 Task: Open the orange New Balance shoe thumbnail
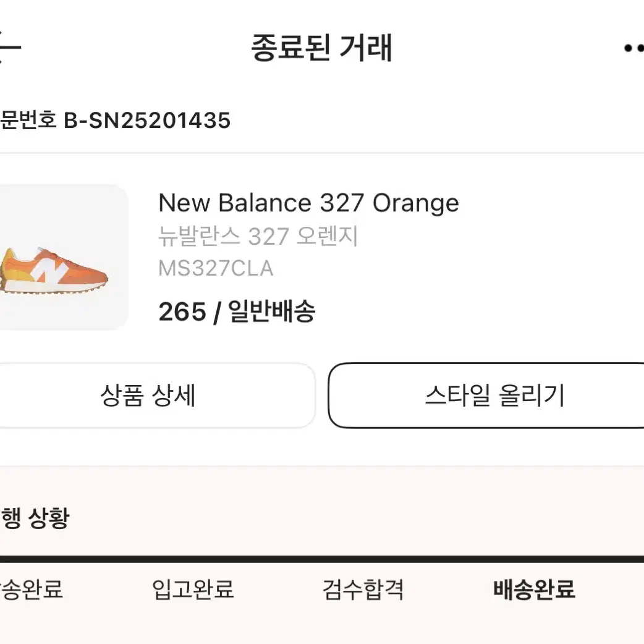pos(62,258)
